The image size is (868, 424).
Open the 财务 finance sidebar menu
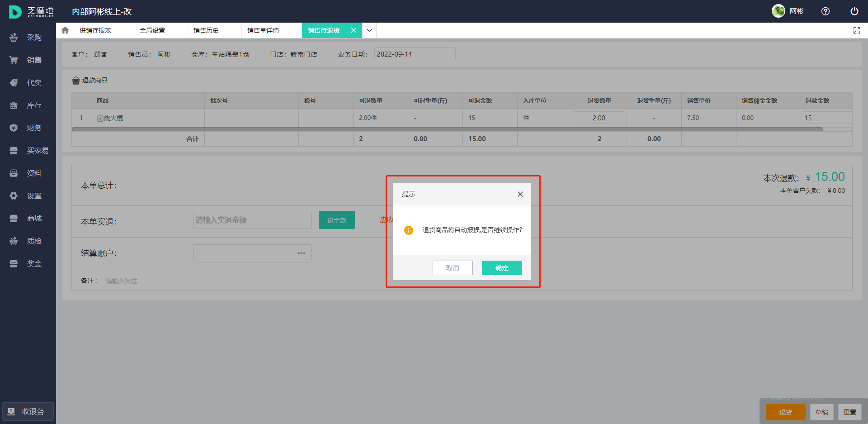tap(27, 128)
